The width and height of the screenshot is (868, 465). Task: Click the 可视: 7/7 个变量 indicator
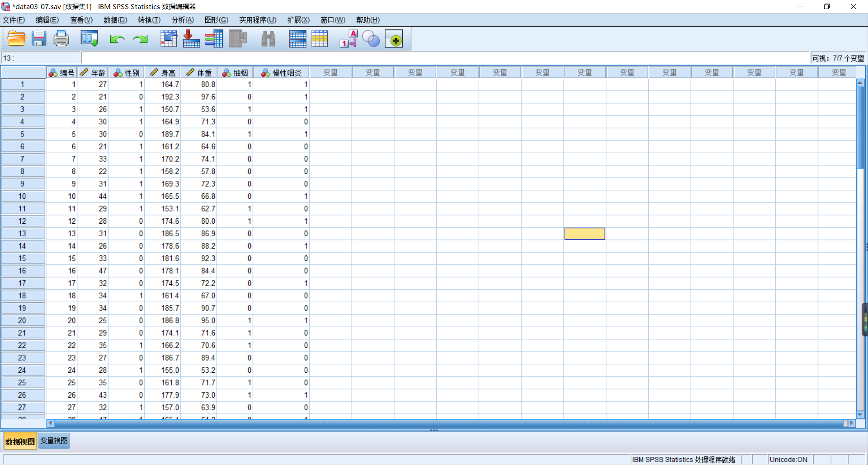coord(838,58)
